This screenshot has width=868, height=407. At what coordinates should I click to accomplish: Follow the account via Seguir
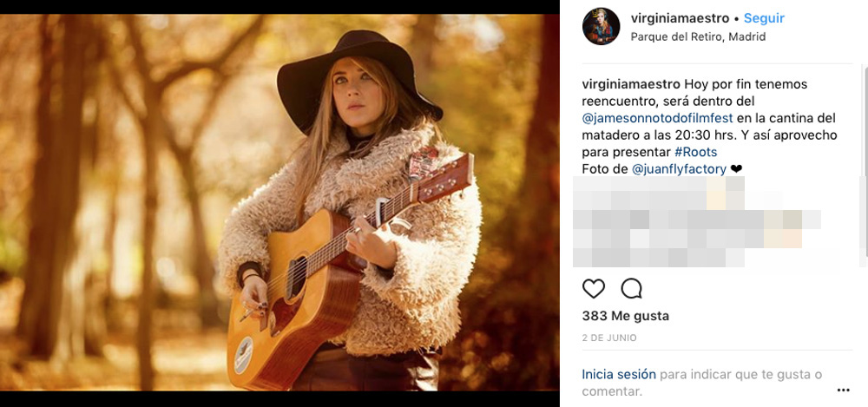[764, 18]
